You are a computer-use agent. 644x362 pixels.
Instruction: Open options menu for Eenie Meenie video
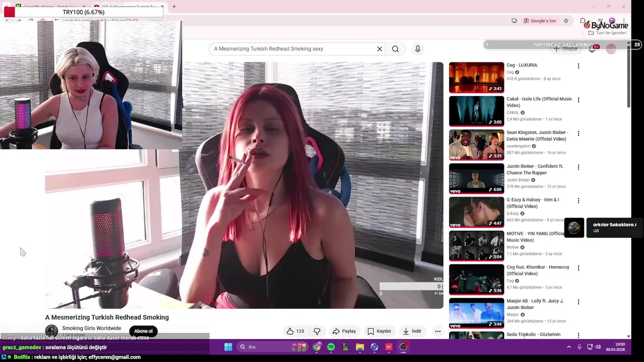click(x=578, y=133)
